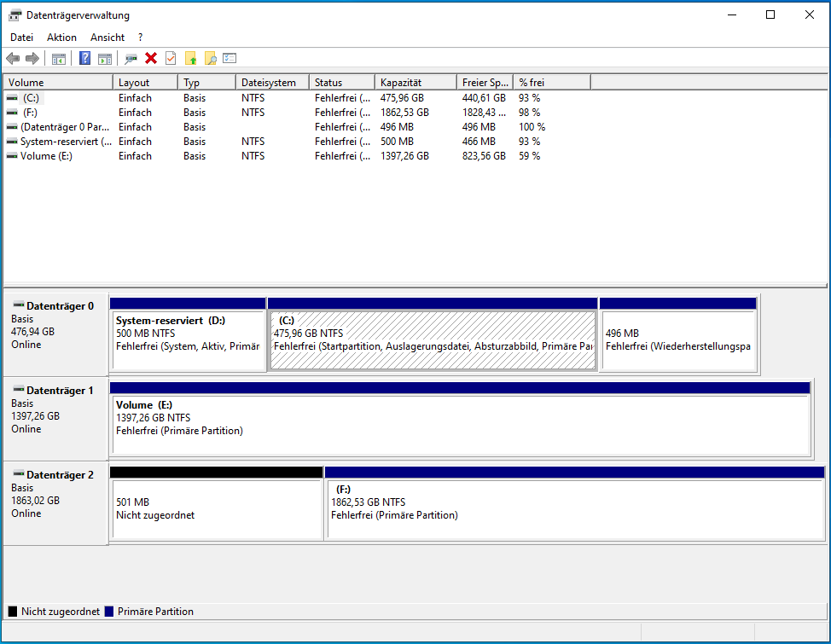Toggle the action pane toolbar icon
This screenshot has height=644, width=831.
(x=105, y=59)
